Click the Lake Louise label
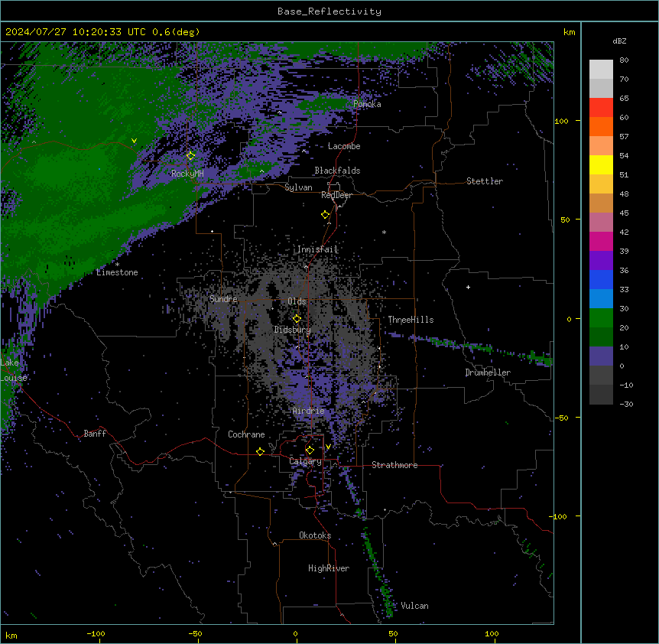The height and width of the screenshot is (644, 659). tap(14, 370)
